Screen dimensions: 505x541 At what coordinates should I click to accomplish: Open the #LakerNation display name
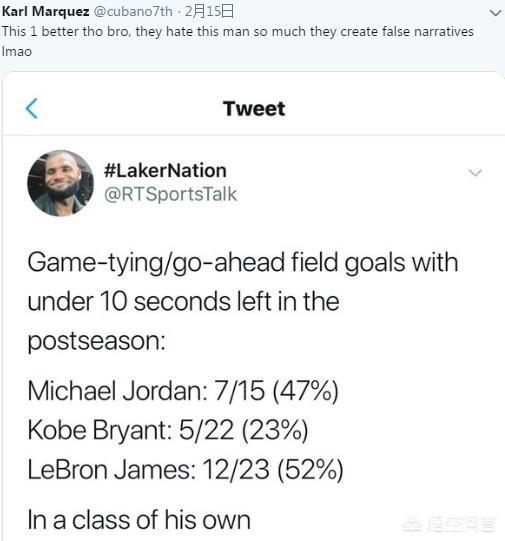(x=165, y=170)
